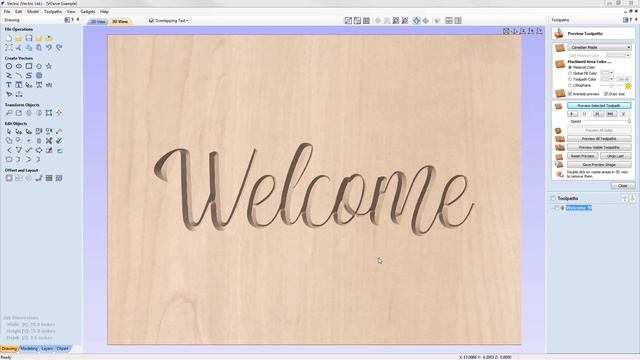Select the Toolpath Color radio button

coord(570,79)
